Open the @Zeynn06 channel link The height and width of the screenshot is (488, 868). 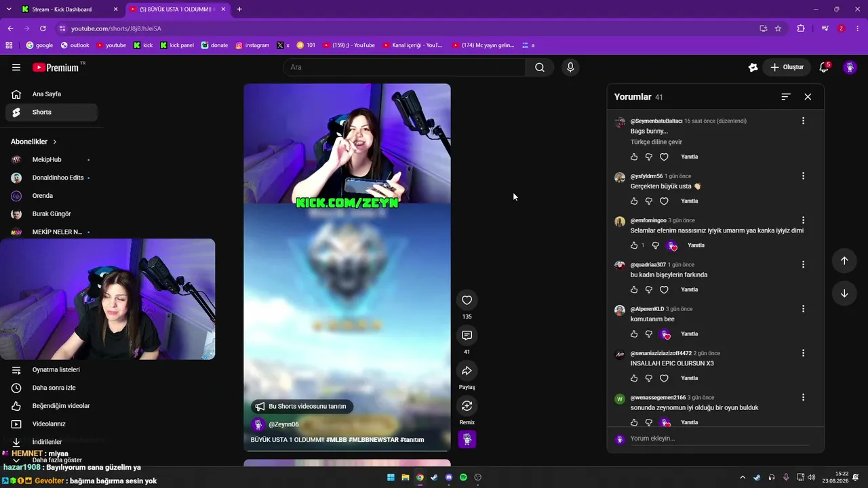tap(283, 424)
